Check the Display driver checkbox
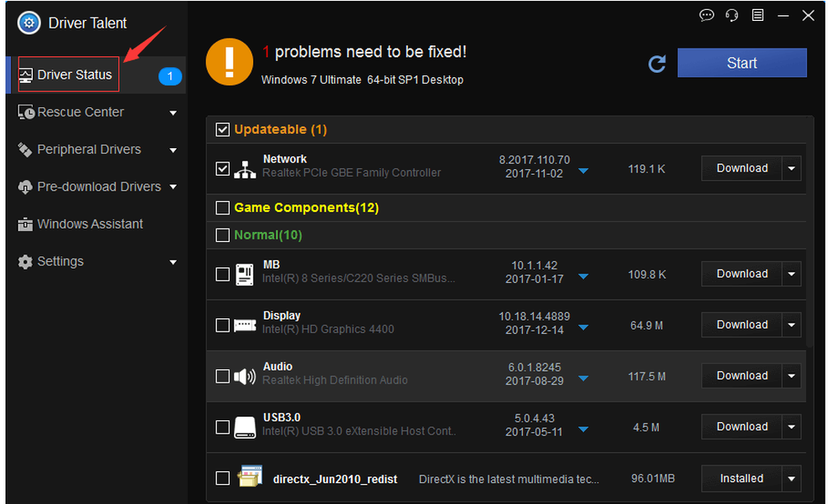 click(x=222, y=325)
